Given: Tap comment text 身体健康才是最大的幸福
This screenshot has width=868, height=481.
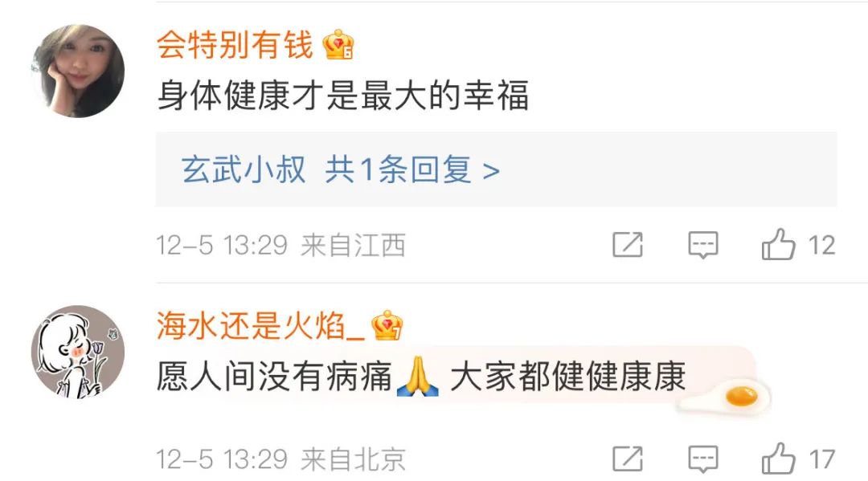Looking at the screenshot, I should point(343,95).
